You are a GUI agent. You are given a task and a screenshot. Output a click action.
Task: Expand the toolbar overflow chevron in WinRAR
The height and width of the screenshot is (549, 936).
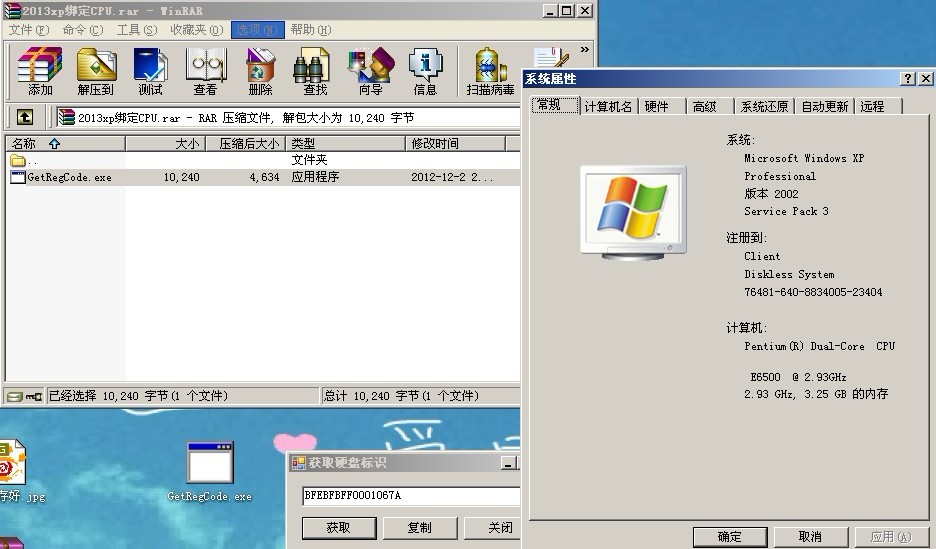pos(584,50)
